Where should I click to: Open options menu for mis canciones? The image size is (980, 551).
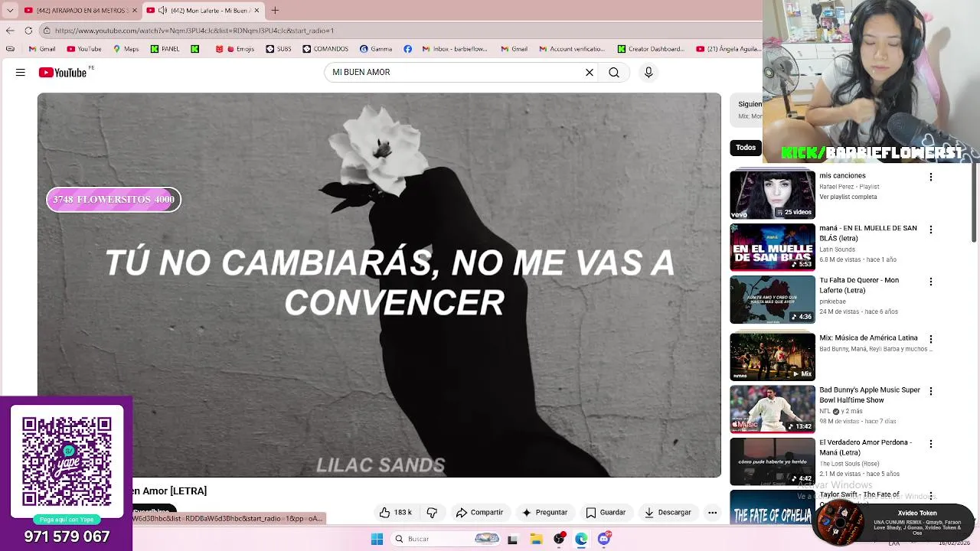tap(931, 177)
